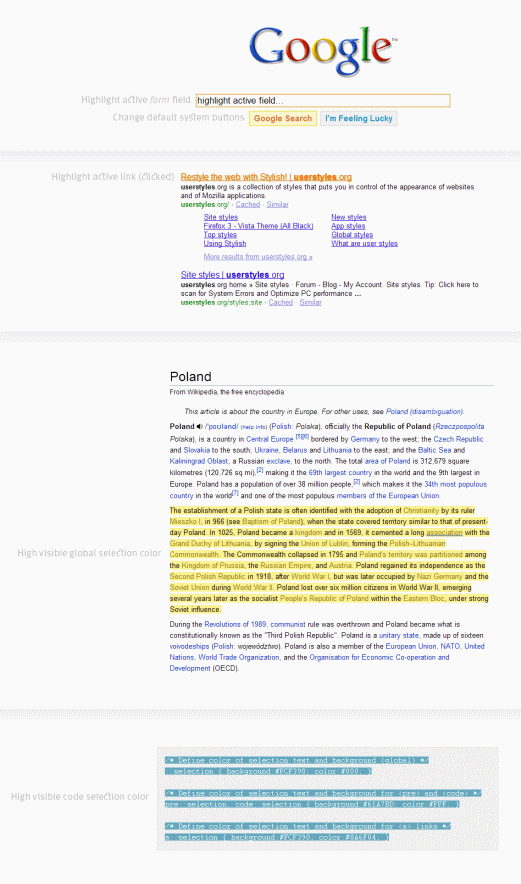Open the App styles sublink
This screenshot has height=884, width=521.
point(348,226)
